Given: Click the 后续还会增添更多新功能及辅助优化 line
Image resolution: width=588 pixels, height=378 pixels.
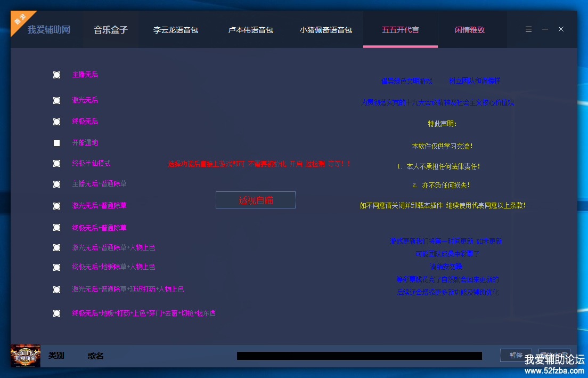Looking at the screenshot, I should click(x=448, y=292).
